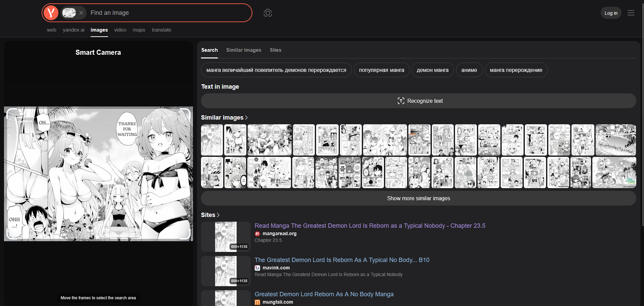The width and height of the screenshot is (644, 306).
Task: Open 'Greatest Demon Lord Reborn As A No Body Manga' link
Action: click(324, 294)
